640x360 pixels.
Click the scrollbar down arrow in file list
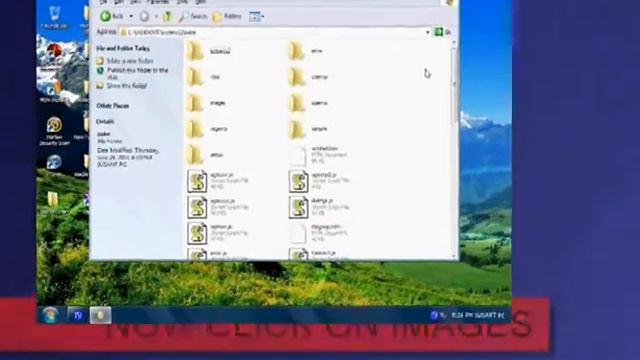454,256
